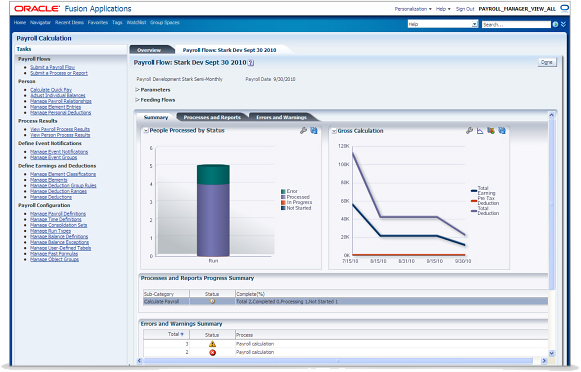
Task: Open Calculate Quick Pay link
Action: click(51, 90)
